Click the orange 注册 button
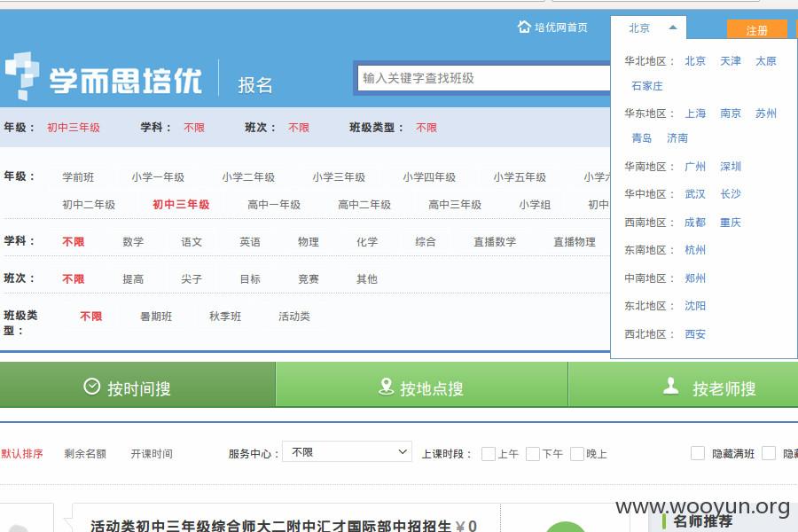798x532 pixels. [757, 30]
